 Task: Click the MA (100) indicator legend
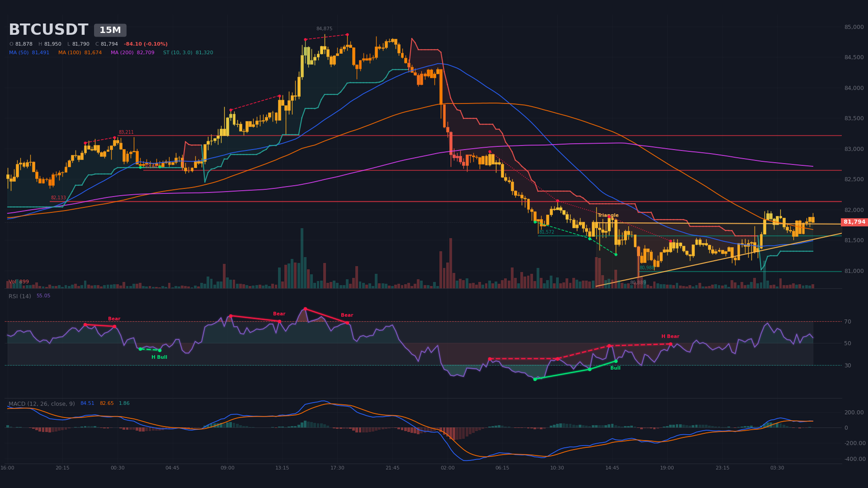click(80, 53)
